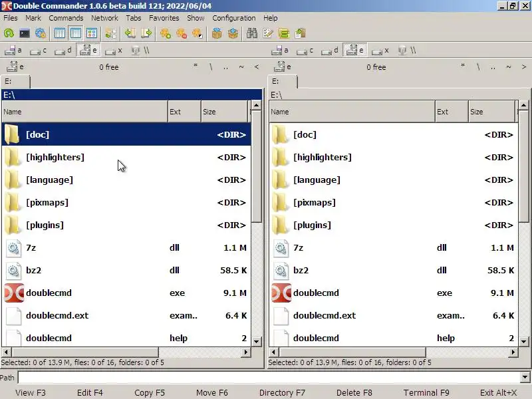Open Options via the gear toolbar icon
Screen dimensions: 532x399
[41, 33]
